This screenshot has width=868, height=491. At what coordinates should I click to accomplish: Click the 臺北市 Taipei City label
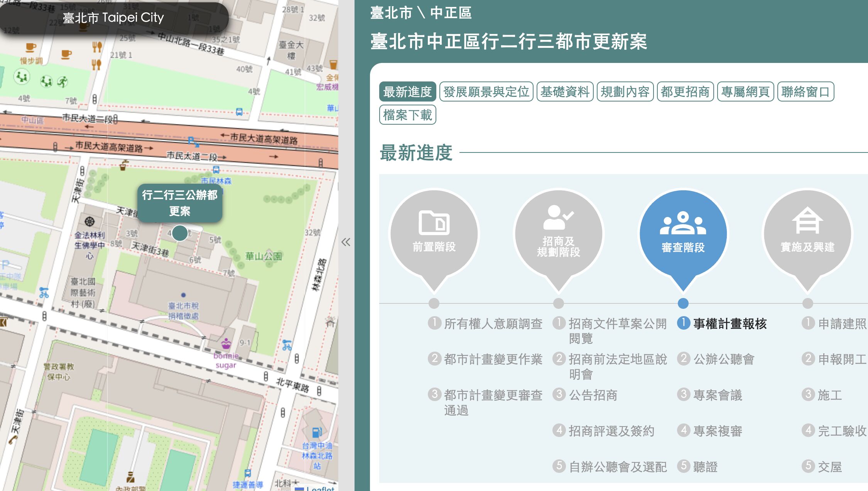(x=113, y=18)
